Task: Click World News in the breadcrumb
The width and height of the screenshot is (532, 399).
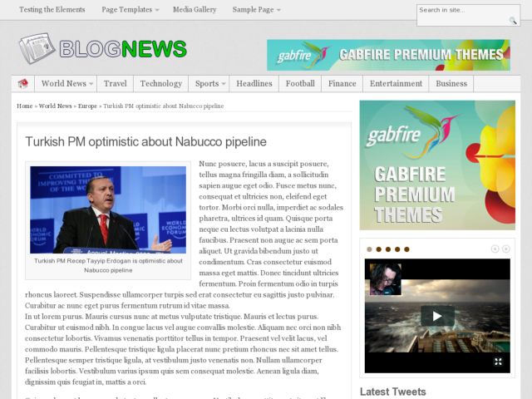Action: pos(56,106)
